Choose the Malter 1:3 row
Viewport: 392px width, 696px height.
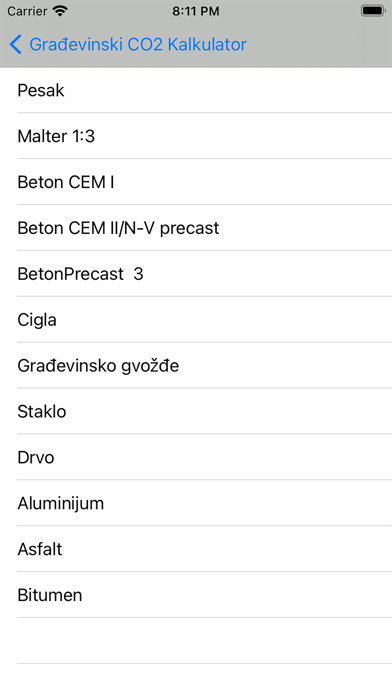click(196, 136)
